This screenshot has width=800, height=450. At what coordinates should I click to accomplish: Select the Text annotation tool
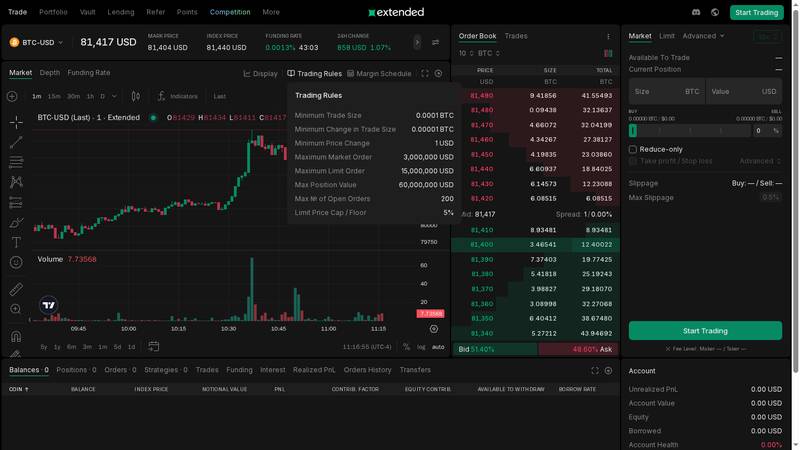pos(16,242)
